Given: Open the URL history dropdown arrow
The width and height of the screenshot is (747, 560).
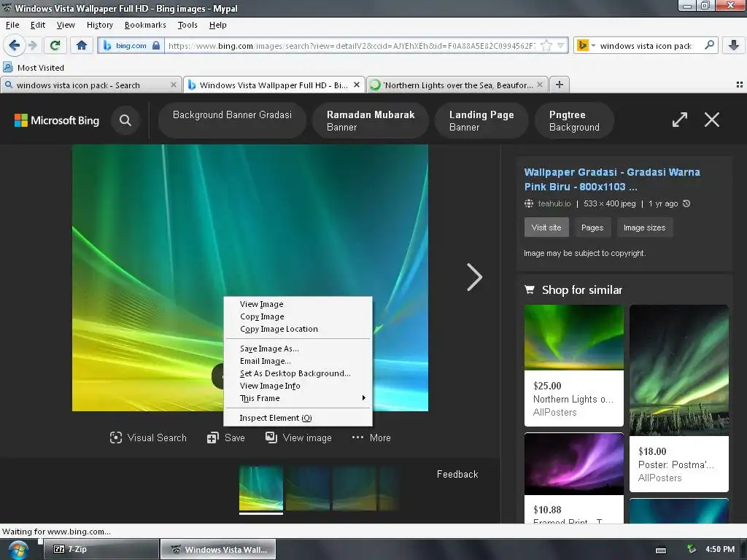Looking at the screenshot, I should [x=561, y=46].
